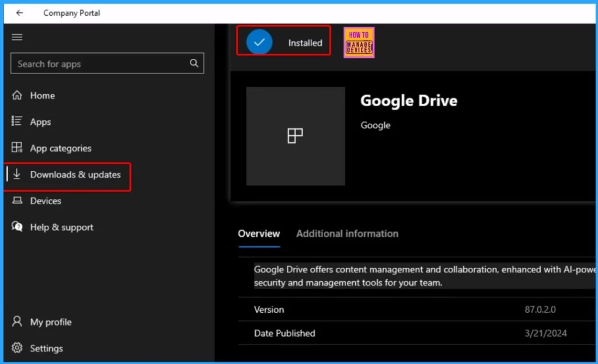Click the App categories grid icon

(x=17, y=148)
